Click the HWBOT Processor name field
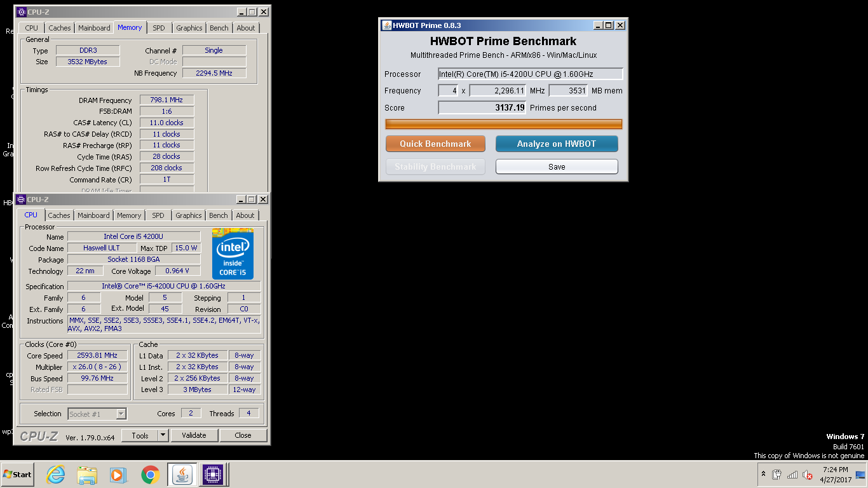868x488 pixels. (531, 74)
